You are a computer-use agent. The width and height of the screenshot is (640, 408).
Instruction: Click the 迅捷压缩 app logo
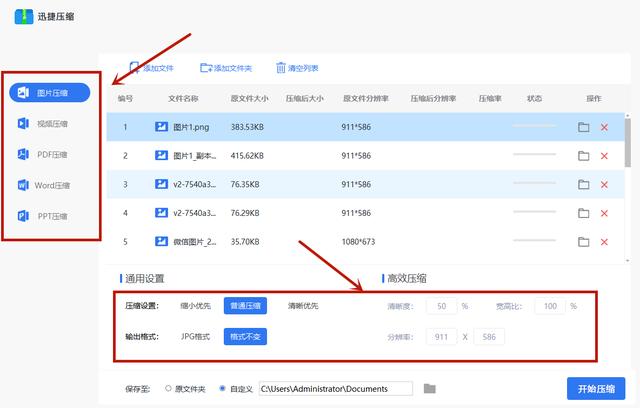(24, 16)
